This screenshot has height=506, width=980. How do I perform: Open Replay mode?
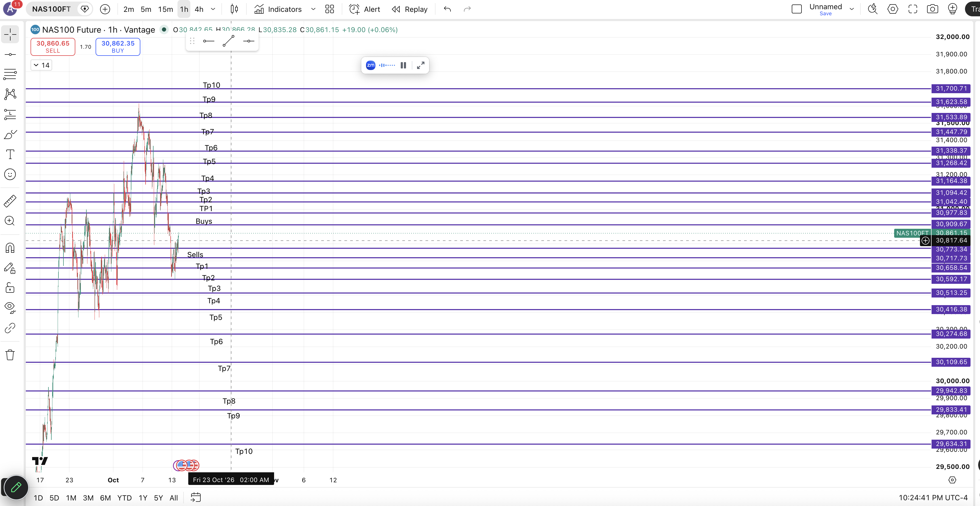(x=410, y=9)
